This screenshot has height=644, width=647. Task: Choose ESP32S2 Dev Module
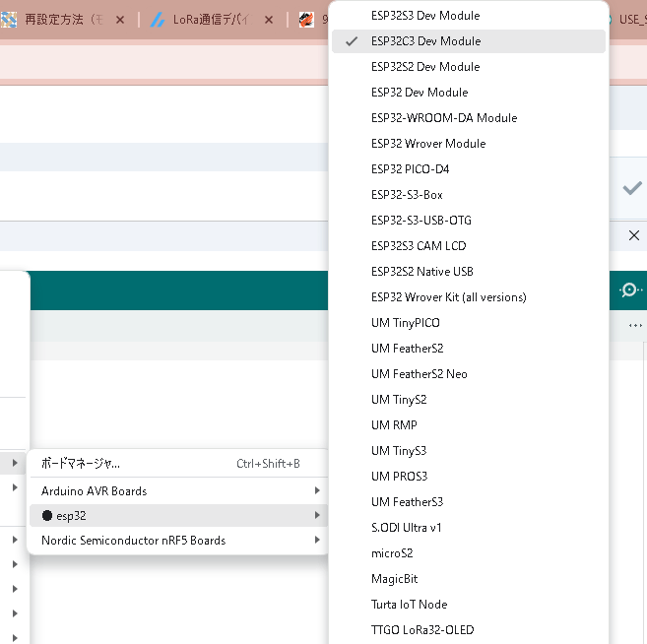click(x=469, y=67)
